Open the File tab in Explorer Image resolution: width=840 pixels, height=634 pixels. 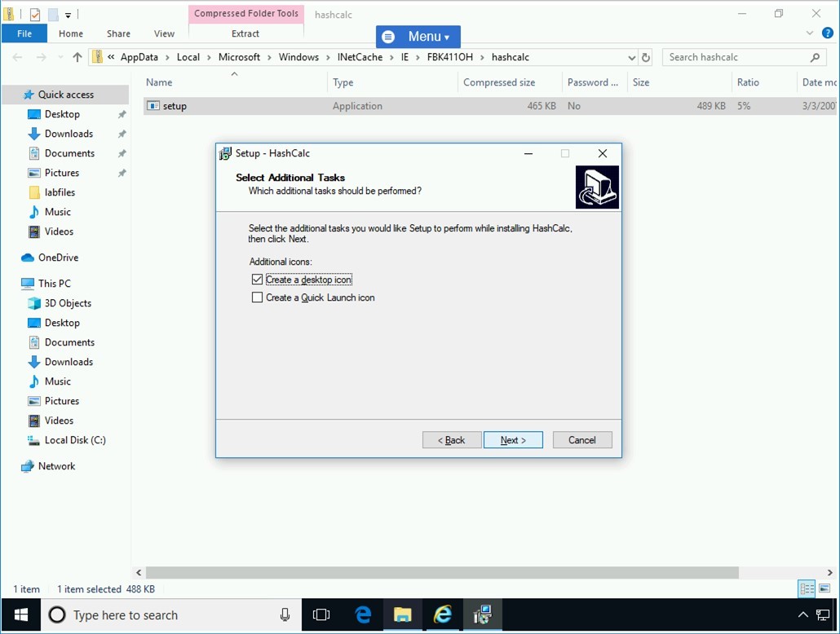click(24, 33)
